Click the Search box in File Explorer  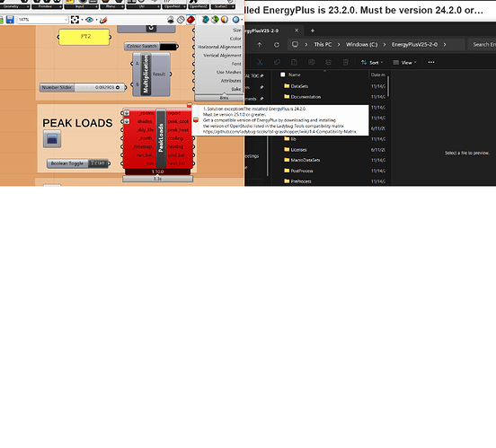[483, 45]
